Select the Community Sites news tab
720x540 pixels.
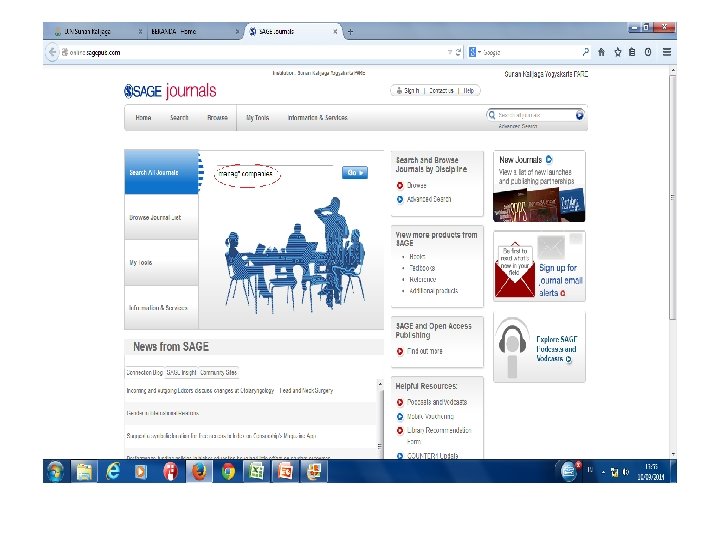(x=219, y=372)
